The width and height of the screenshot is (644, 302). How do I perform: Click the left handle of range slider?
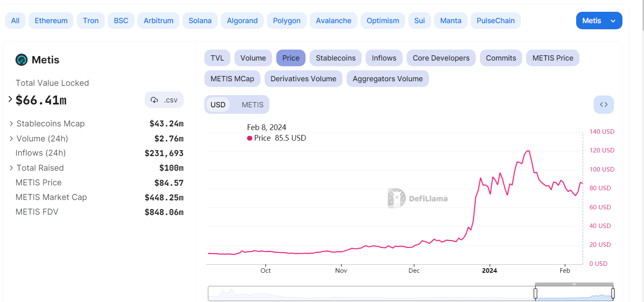coord(536,293)
